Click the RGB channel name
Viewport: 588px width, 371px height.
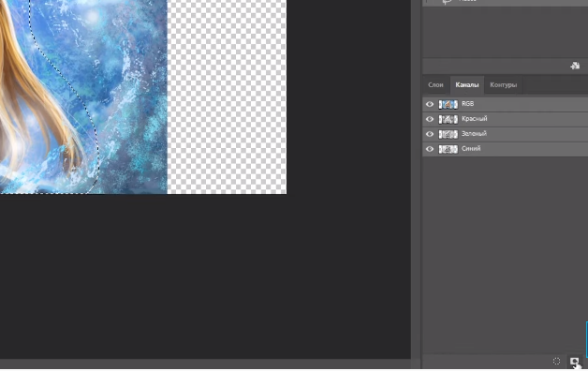pyautogui.click(x=467, y=104)
